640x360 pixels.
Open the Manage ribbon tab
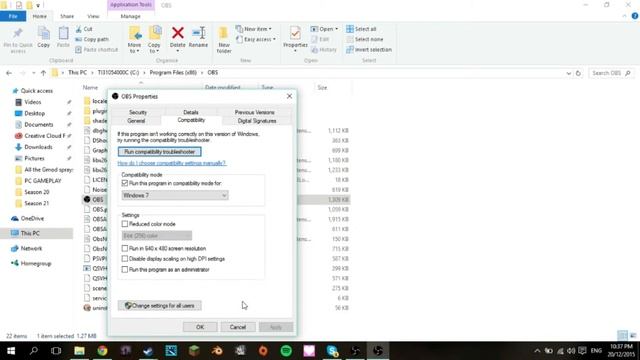coord(130,16)
